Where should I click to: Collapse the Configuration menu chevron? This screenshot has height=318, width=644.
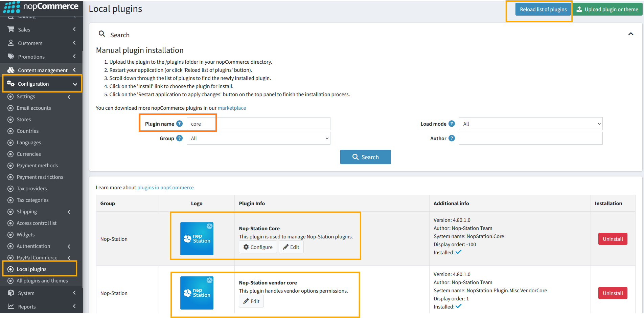point(75,84)
